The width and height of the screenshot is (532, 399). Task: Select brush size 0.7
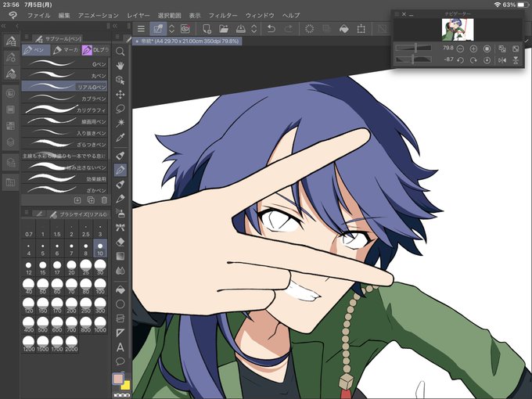[29, 230]
